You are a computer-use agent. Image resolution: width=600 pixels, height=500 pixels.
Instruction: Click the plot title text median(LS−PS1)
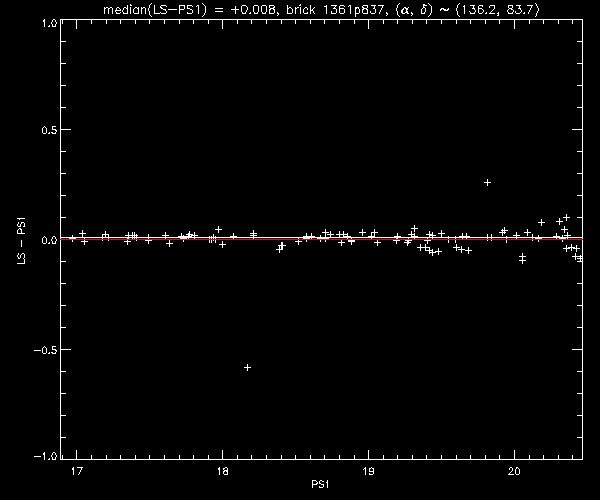pyautogui.click(x=154, y=9)
